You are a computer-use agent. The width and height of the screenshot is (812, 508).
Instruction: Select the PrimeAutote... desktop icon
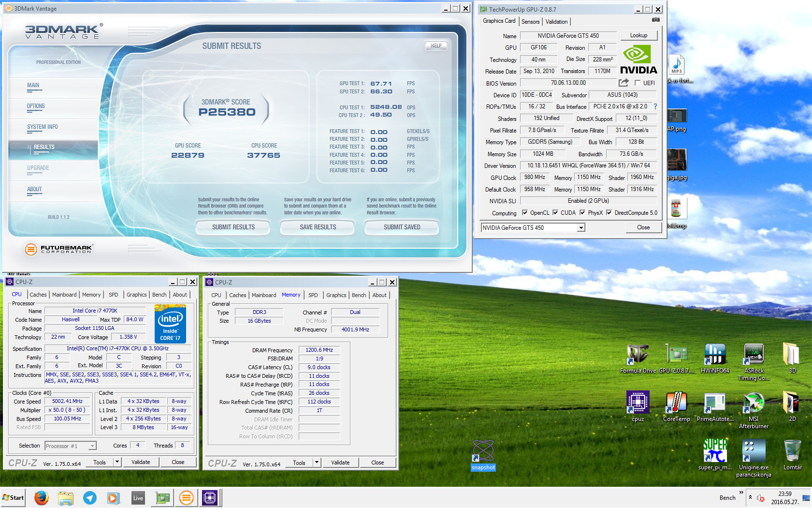pos(715,407)
